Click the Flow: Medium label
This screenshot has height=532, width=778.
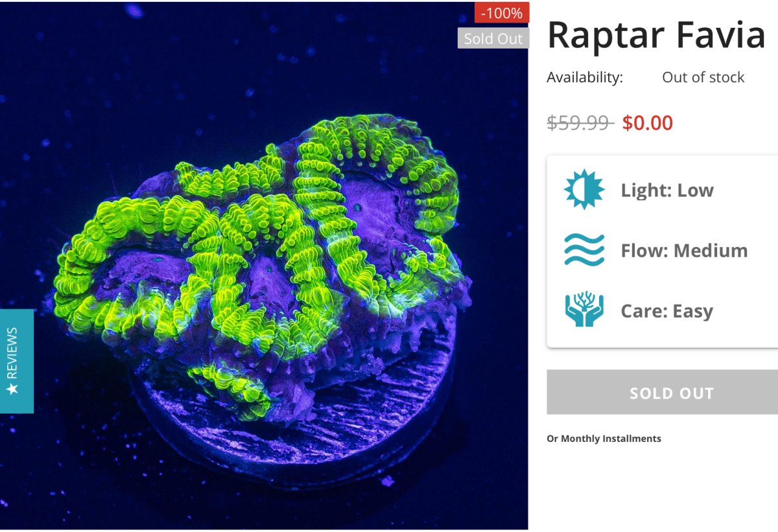(684, 250)
